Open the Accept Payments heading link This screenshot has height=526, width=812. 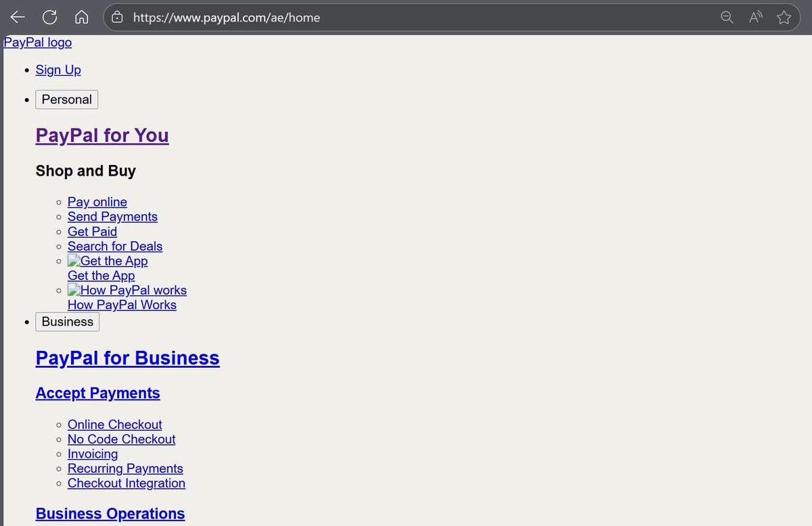click(x=98, y=393)
